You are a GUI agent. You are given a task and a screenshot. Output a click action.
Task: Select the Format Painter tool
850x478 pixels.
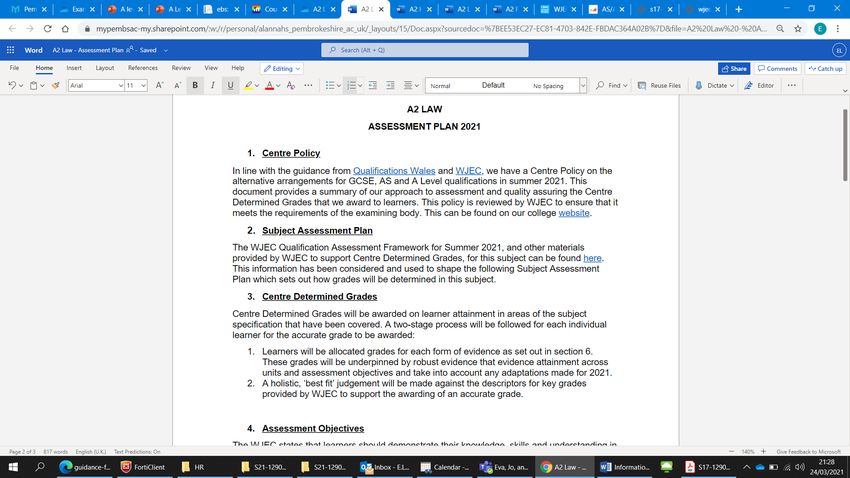coord(55,86)
